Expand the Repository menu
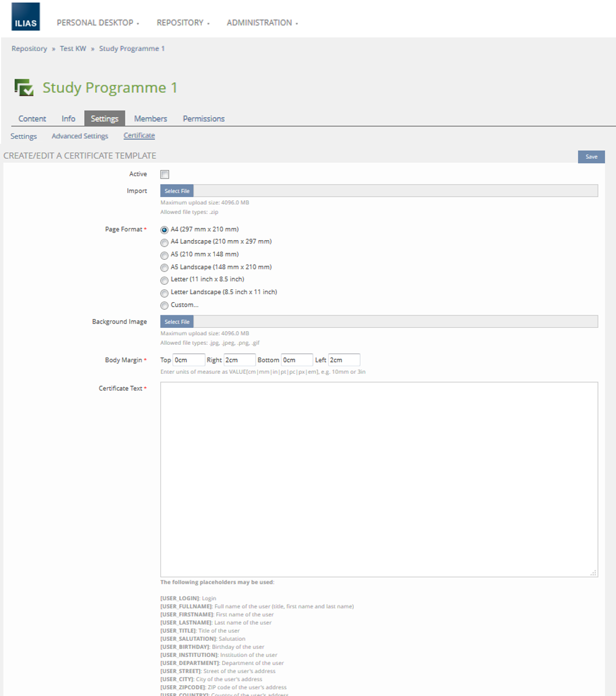 (x=183, y=23)
